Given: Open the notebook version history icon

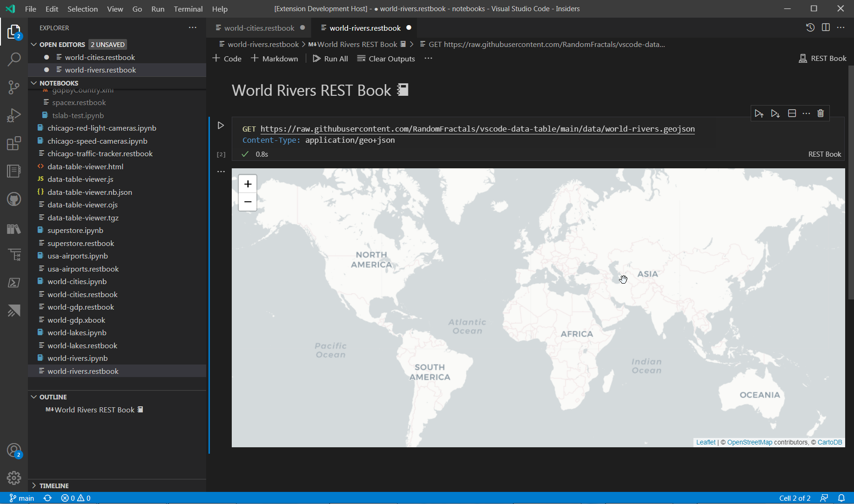Looking at the screenshot, I should [x=810, y=27].
